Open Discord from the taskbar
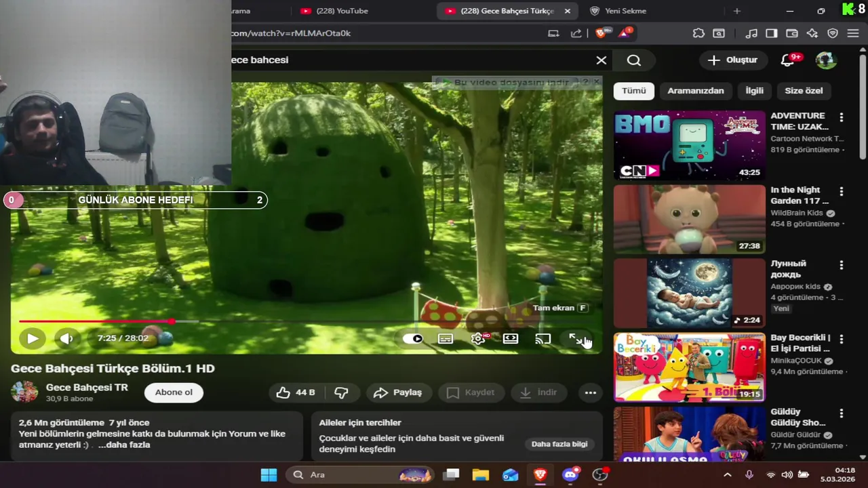The height and width of the screenshot is (488, 868). click(x=570, y=475)
